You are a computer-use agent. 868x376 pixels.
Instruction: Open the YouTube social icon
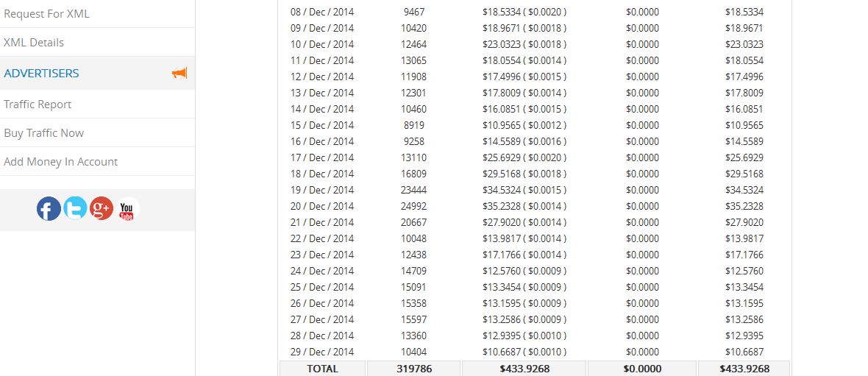click(127, 210)
